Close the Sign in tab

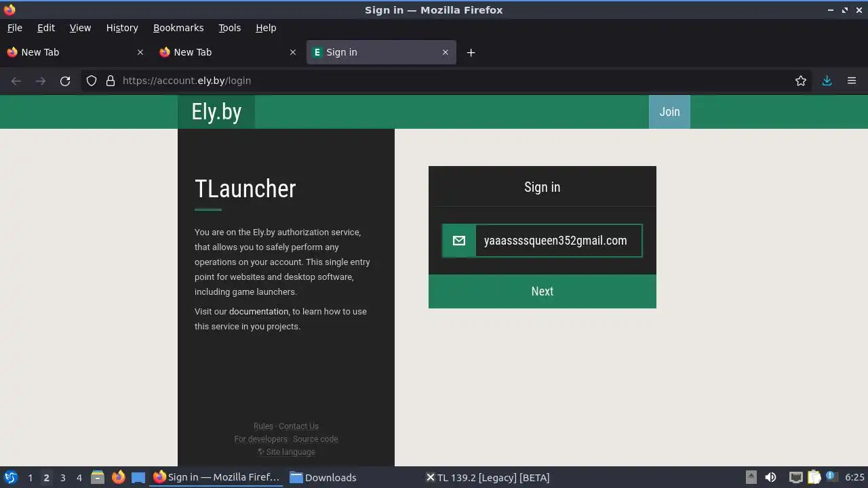[x=446, y=52]
